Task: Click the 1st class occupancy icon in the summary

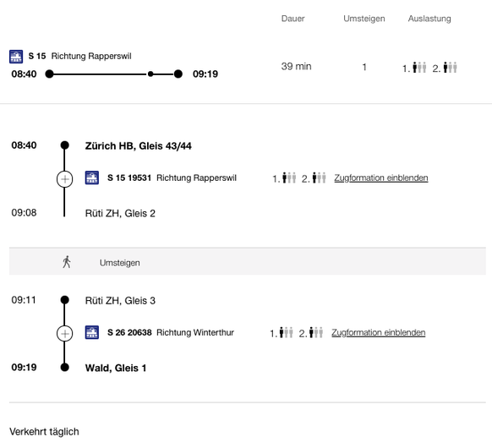Action: 419,68
